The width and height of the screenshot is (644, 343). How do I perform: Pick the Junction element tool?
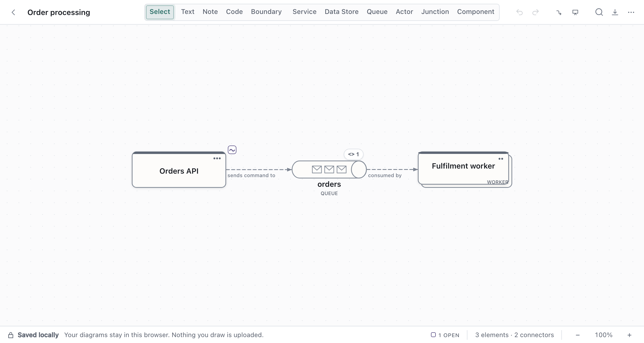click(435, 12)
